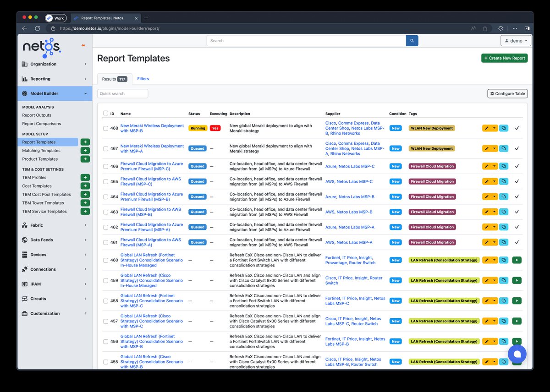The width and height of the screenshot is (550, 392).
Task: Add a TBM Tower Template via plus icon
Action: tap(85, 203)
